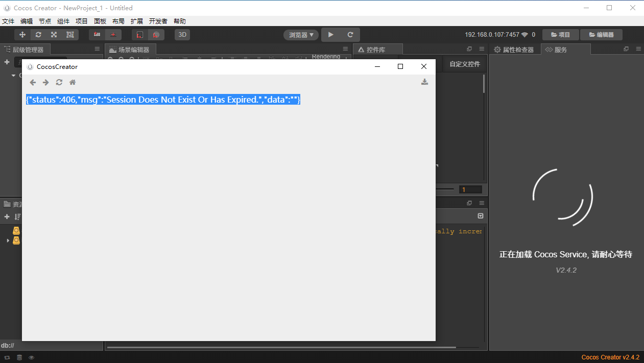Open the 编辑 menu

tap(27, 21)
